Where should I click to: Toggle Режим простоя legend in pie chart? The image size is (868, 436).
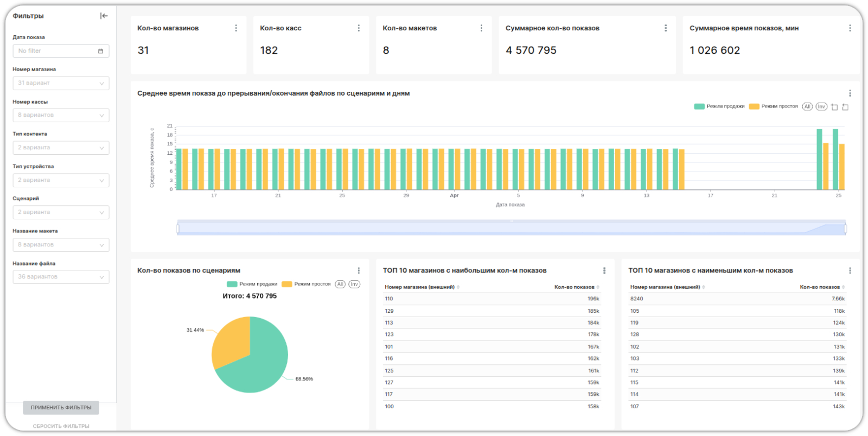click(307, 284)
